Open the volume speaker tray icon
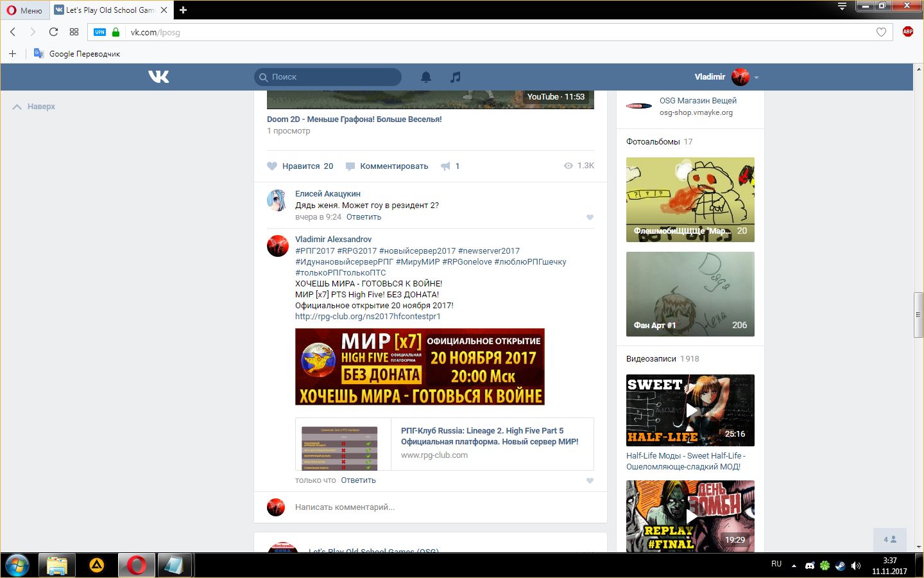The image size is (924, 578). click(x=855, y=566)
